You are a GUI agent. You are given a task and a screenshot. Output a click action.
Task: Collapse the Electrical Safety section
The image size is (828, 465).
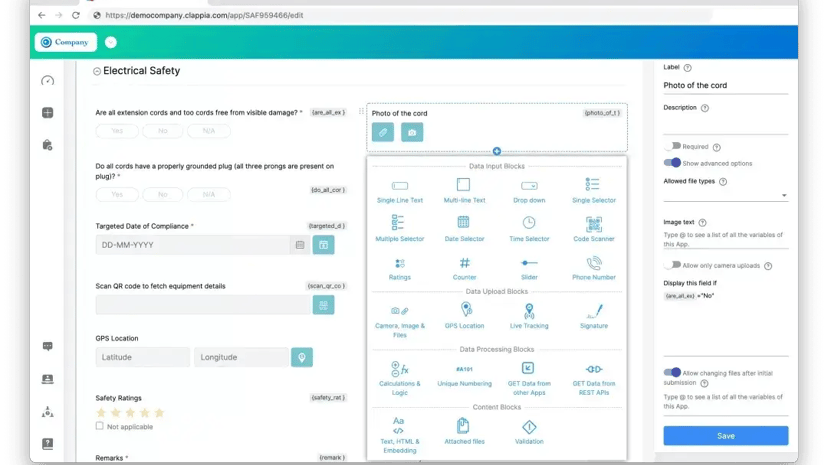[x=97, y=71]
